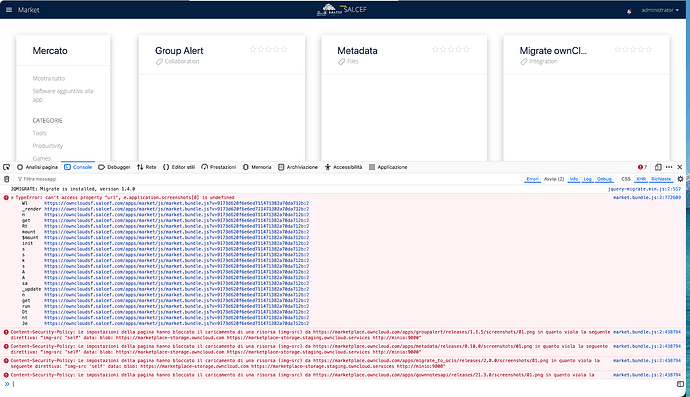Click the star rating on Migrate card

pyautogui.click(x=633, y=49)
